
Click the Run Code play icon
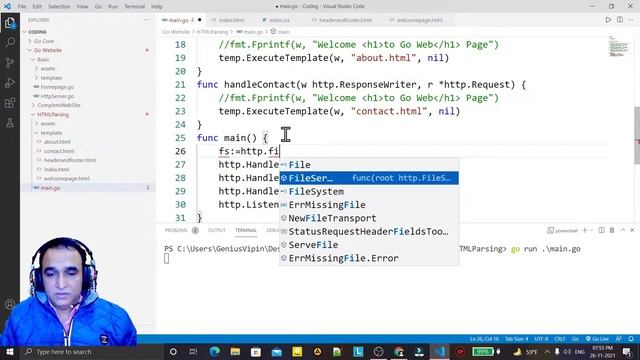pos(608,20)
